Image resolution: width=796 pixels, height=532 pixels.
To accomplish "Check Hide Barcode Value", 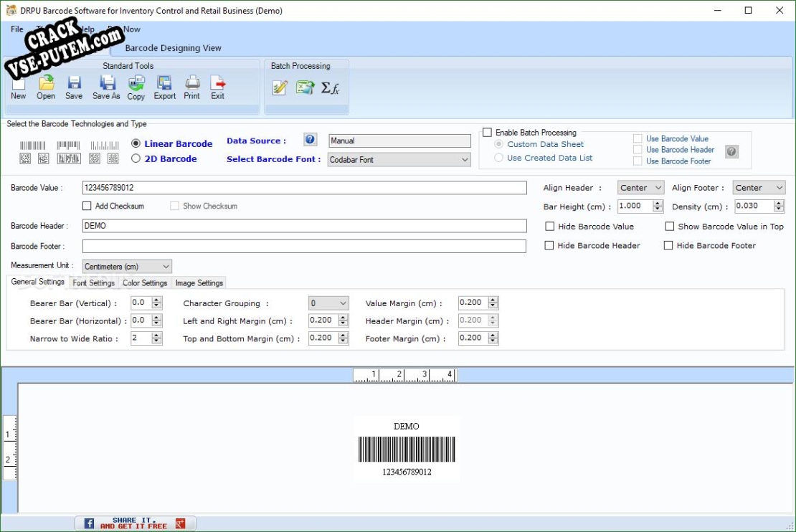I will [549, 227].
